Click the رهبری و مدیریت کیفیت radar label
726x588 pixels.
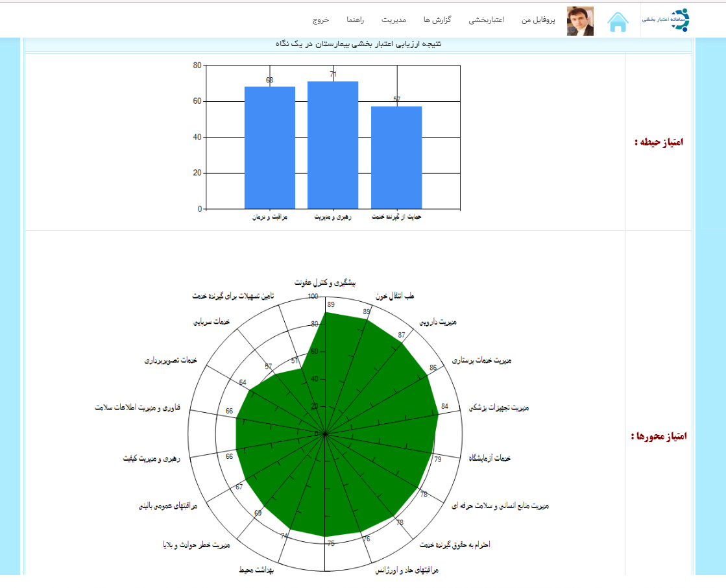(151, 458)
